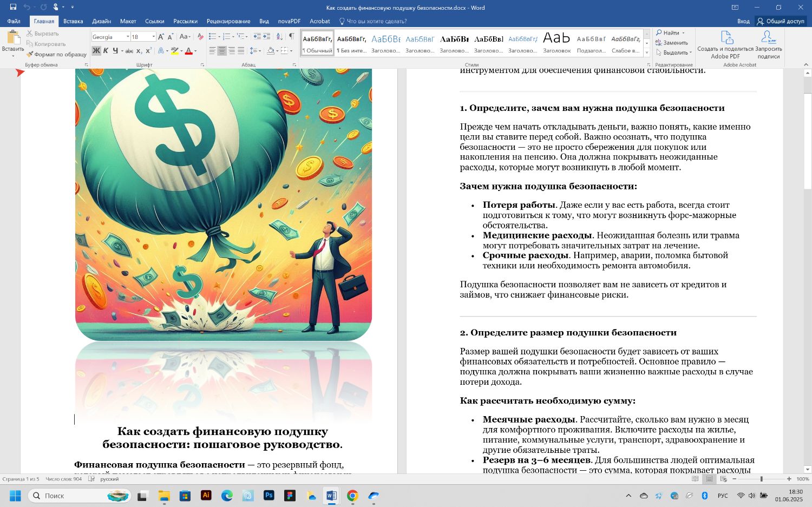812x507 pixels.
Task: Click Общий доступ share button
Action: (x=781, y=21)
